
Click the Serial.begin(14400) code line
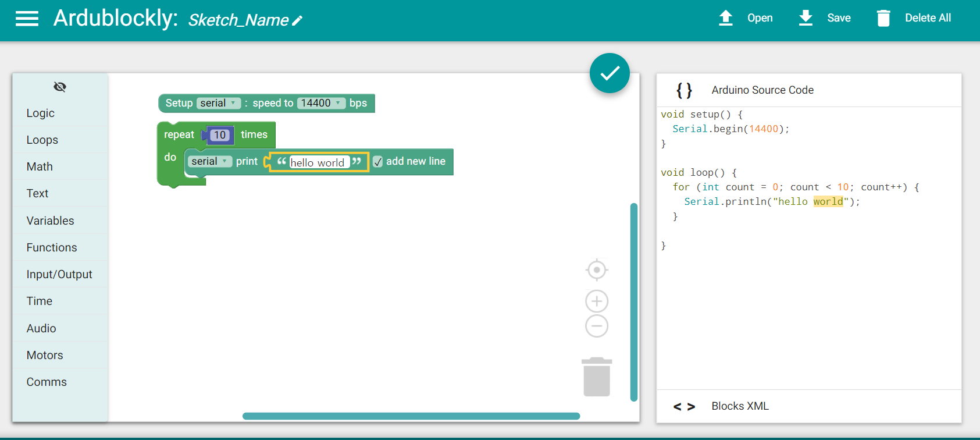[x=730, y=129]
